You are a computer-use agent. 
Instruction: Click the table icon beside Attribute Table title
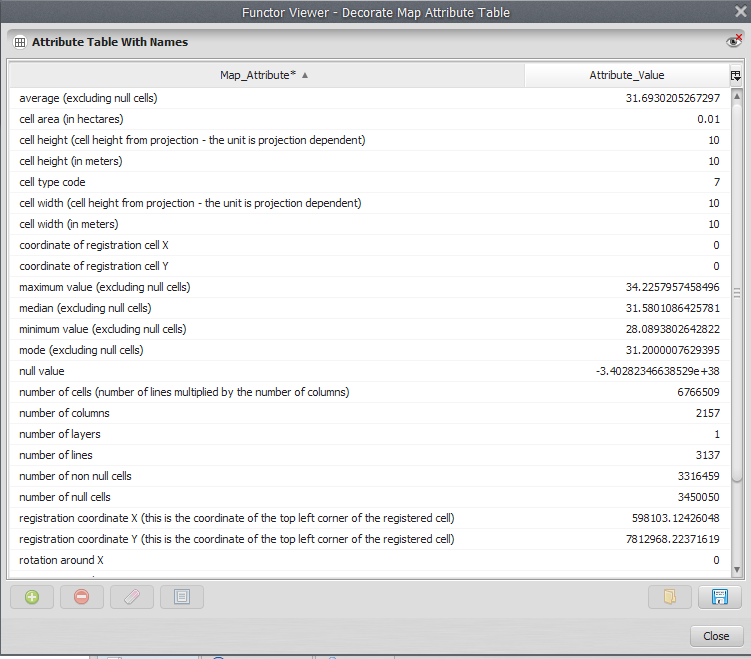(x=20, y=42)
